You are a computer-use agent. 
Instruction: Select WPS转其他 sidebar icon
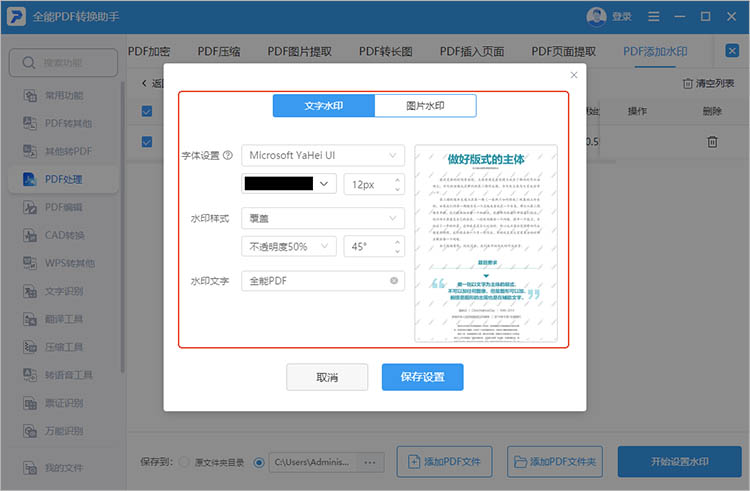click(x=30, y=263)
